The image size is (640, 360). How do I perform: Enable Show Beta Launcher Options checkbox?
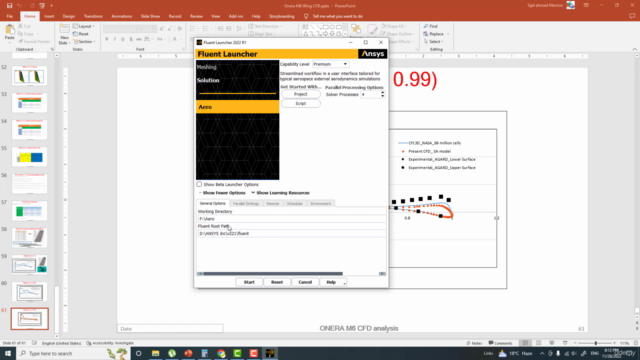pos(199,184)
